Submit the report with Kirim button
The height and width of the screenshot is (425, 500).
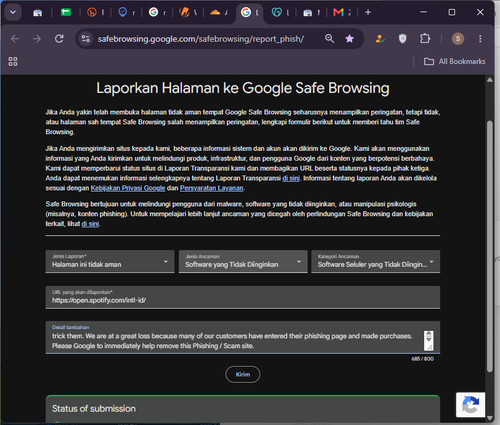243,375
